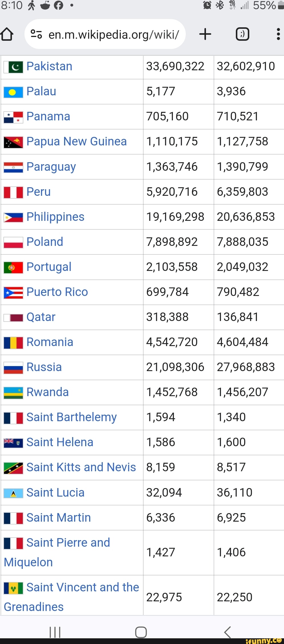Screen dimensions: 284x644
Task: Click the Pakistan flag icon
Action: tap(13, 67)
